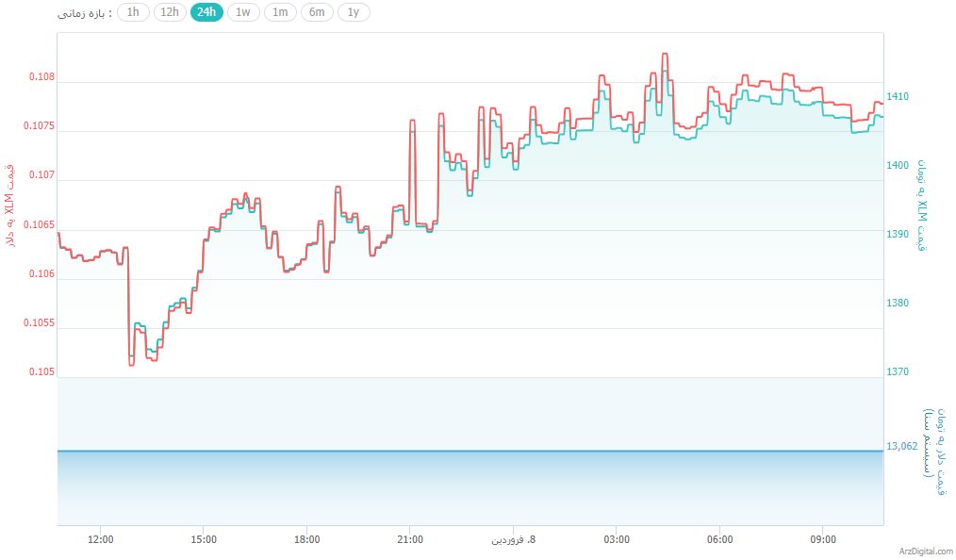Click the 13,062 dollar rate label

click(x=901, y=447)
